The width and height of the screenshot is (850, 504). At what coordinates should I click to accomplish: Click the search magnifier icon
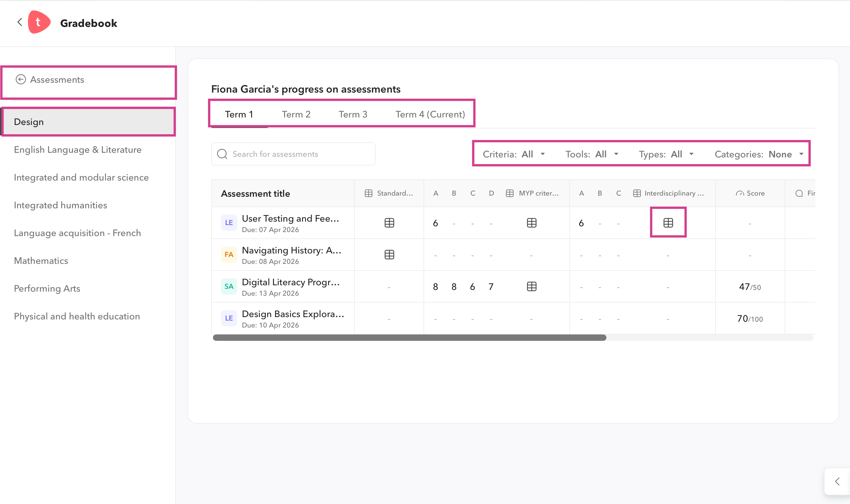[222, 154]
